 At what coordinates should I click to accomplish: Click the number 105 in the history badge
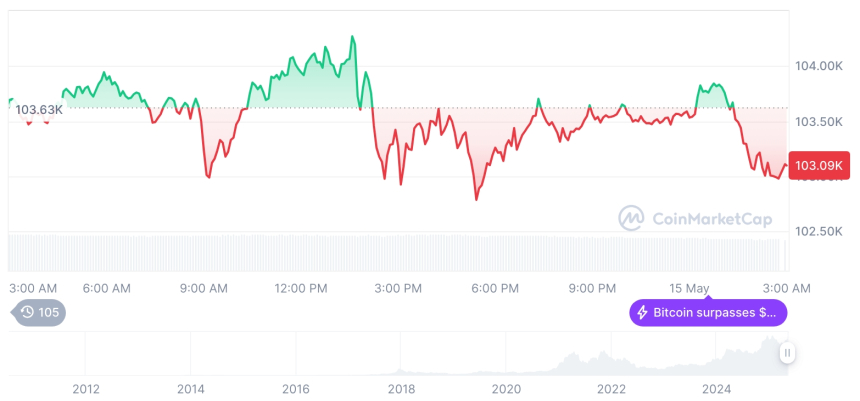[49, 312]
